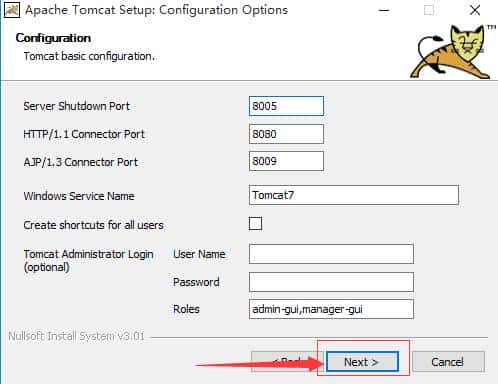Click the Roles field containing admin-gui,manager-gui
Viewport: 498px width, 384px height.
331,309
